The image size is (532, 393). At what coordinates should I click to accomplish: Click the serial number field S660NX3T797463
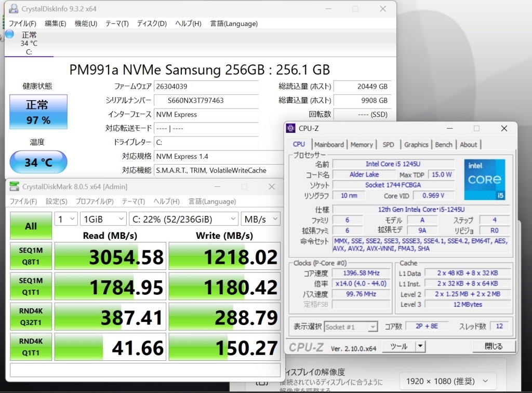point(206,100)
